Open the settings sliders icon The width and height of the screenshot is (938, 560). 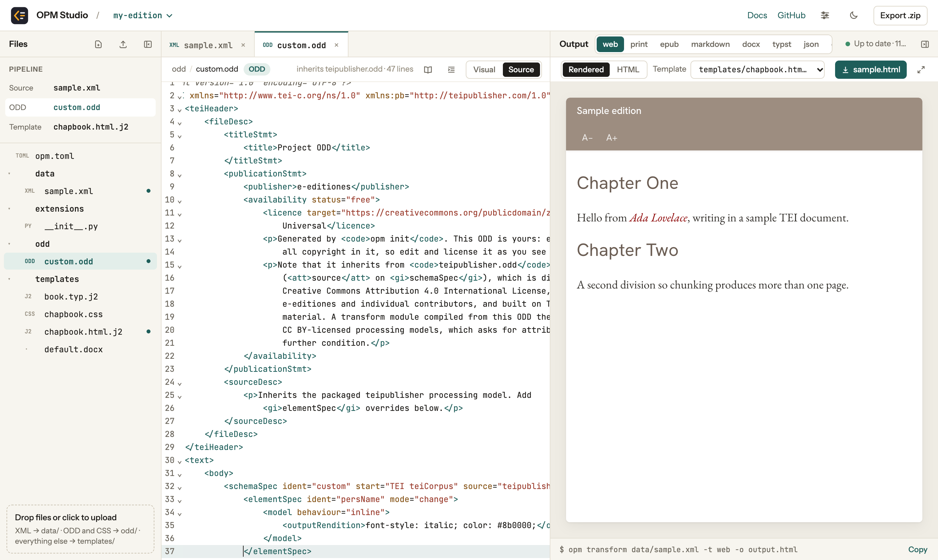coord(825,16)
